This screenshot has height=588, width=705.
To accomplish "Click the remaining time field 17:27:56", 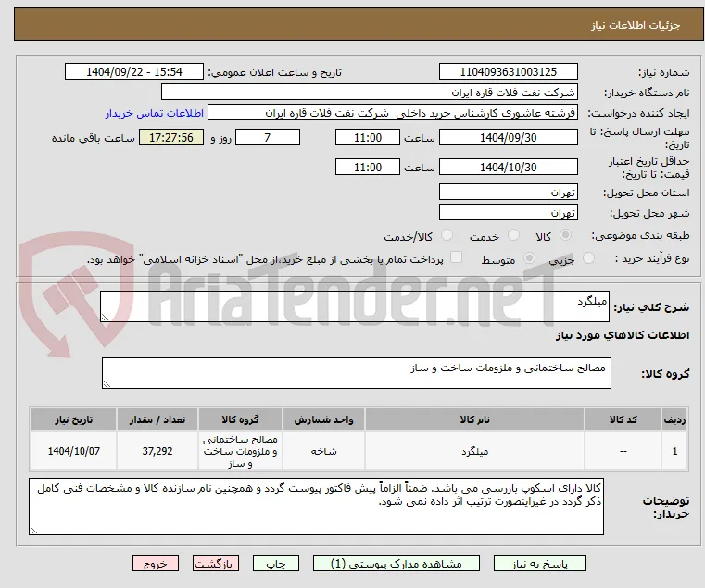I will [171, 138].
